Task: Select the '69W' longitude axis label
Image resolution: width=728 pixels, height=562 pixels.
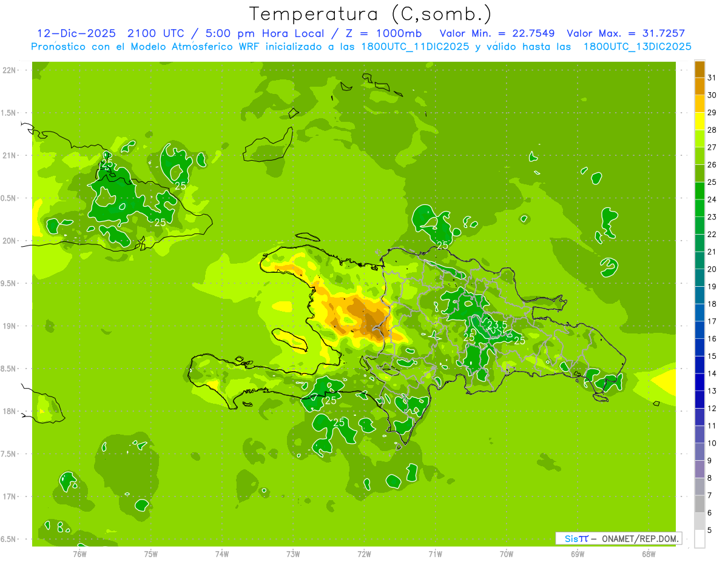Action: point(578,554)
